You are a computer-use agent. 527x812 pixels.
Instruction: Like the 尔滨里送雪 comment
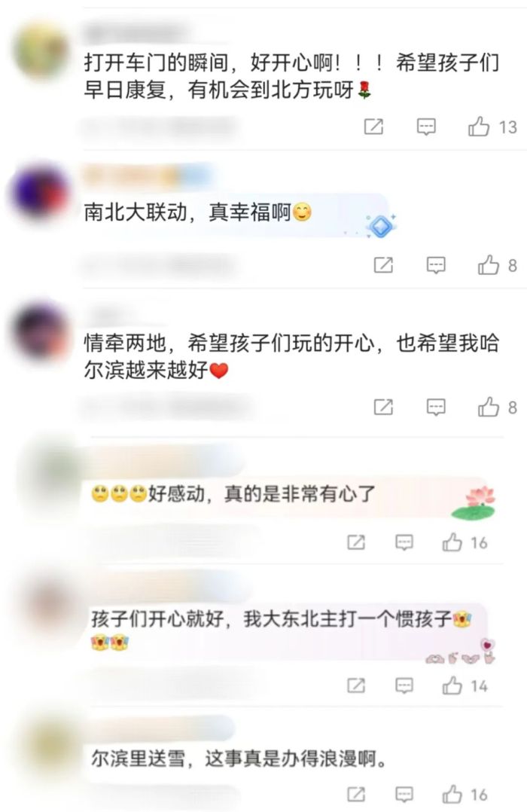452,794
